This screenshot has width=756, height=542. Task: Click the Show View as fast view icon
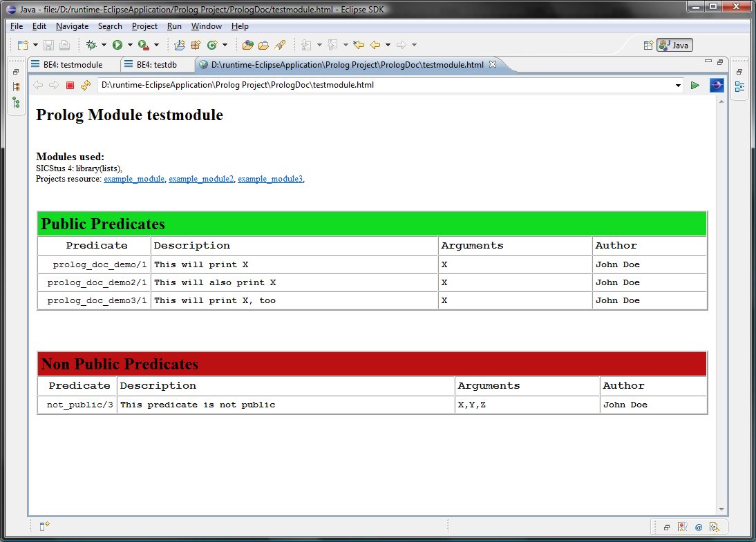[x=44, y=527]
